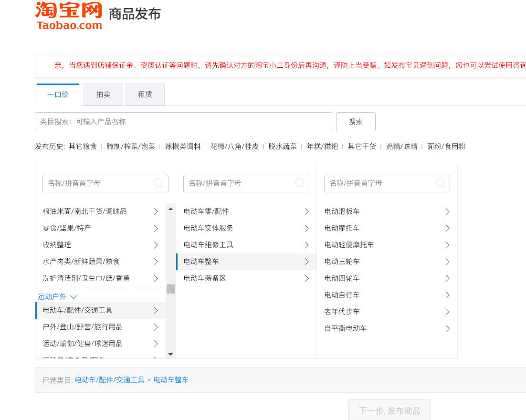Expand the 水产肉类/新鲜蔬果/熟食 chevron
Screen dimensions: 526x420
[x=156, y=262]
